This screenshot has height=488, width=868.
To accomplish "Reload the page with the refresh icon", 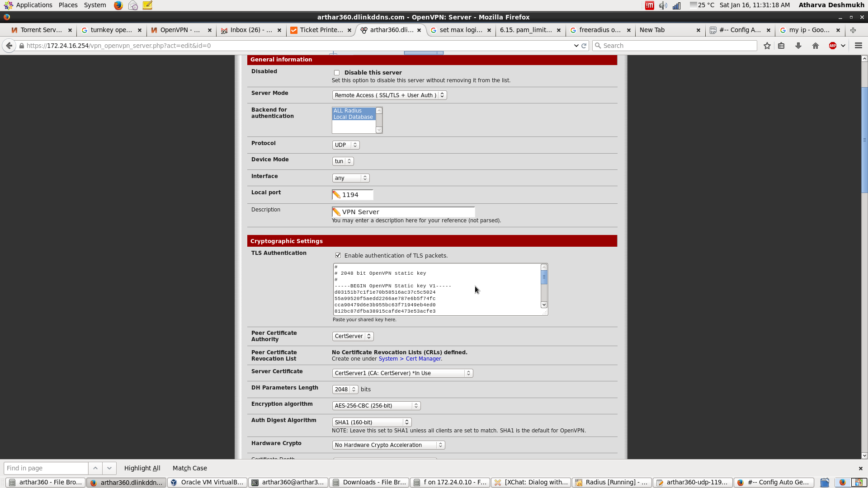I will 584,46.
